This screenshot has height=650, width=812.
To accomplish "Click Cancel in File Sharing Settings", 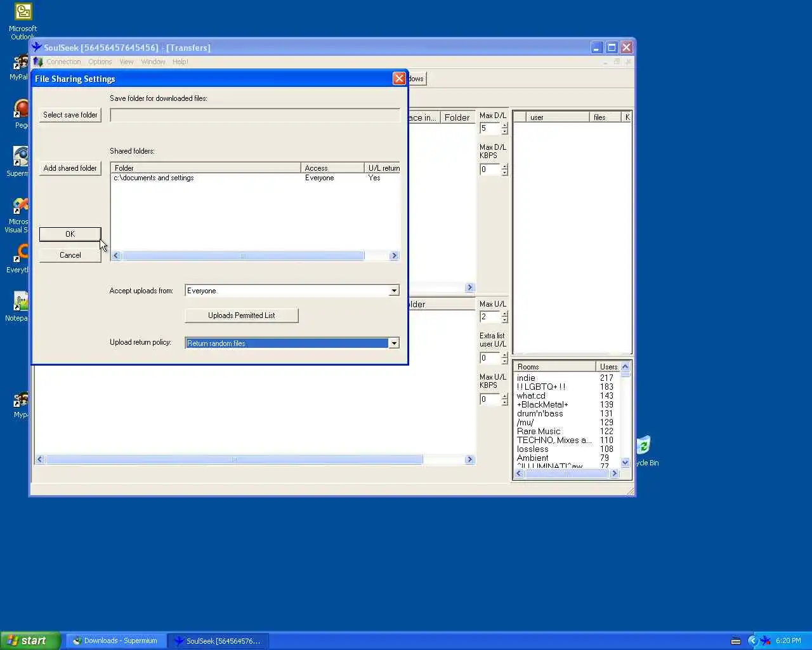I will [70, 255].
